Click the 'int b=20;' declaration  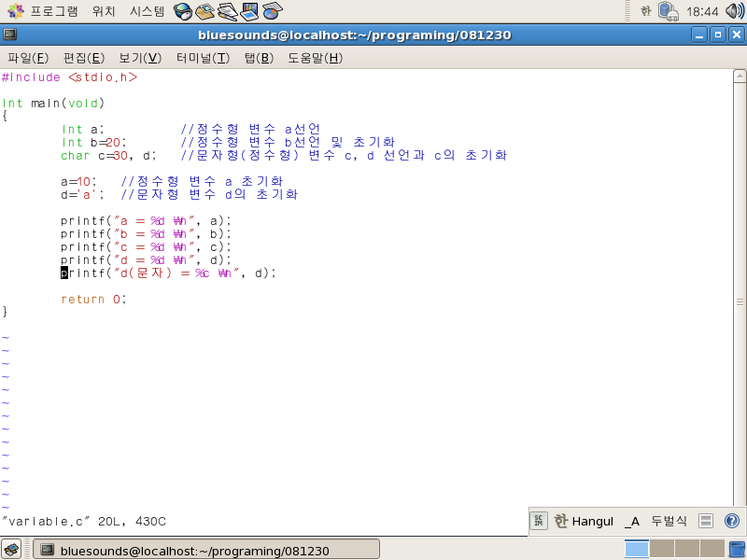pyautogui.click(x=94, y=143)
